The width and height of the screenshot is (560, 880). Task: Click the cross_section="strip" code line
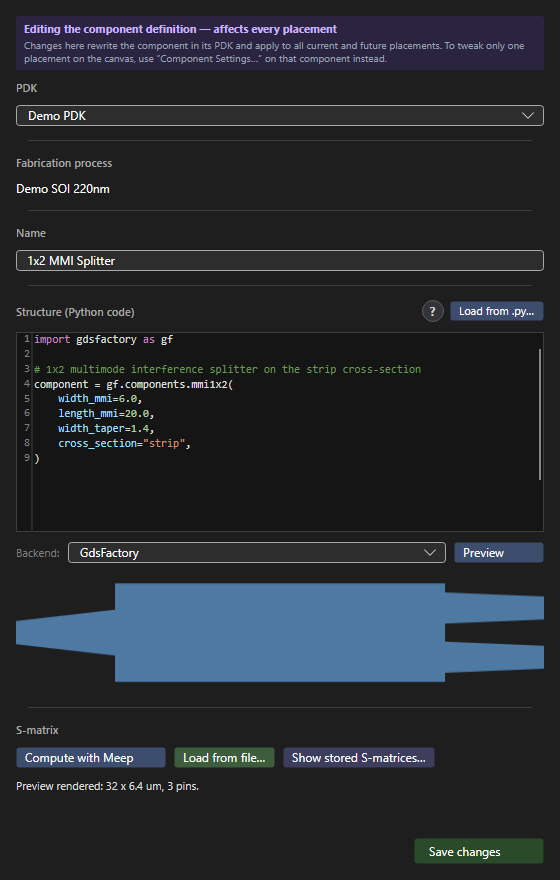[125, 443]
